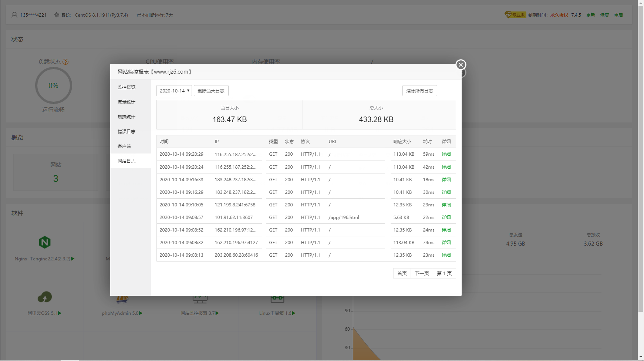The height and width of the screenshot is (361, 644).
Task: Click the 删除当天日志 button
Action: (211, 91)
